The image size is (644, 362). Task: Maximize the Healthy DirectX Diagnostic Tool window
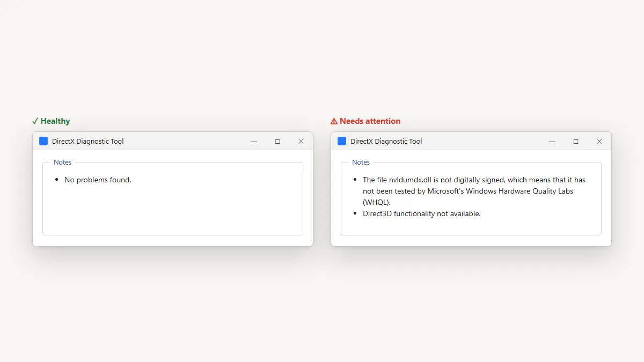(277, 142)
